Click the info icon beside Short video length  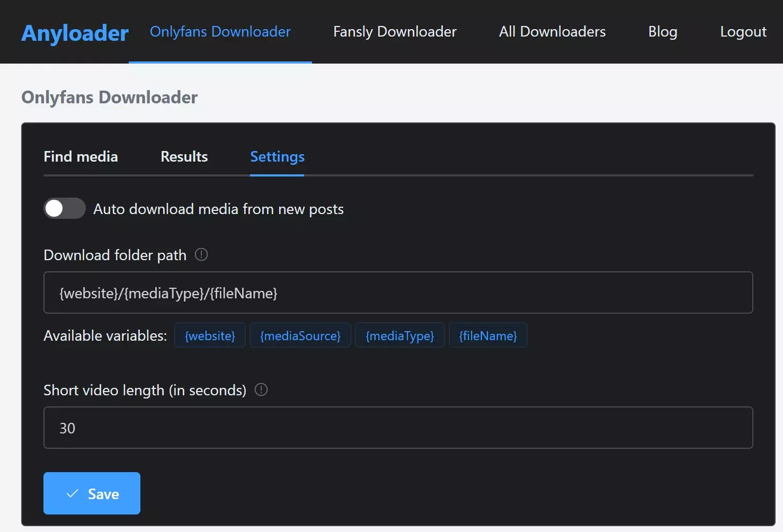click(261, 390)
